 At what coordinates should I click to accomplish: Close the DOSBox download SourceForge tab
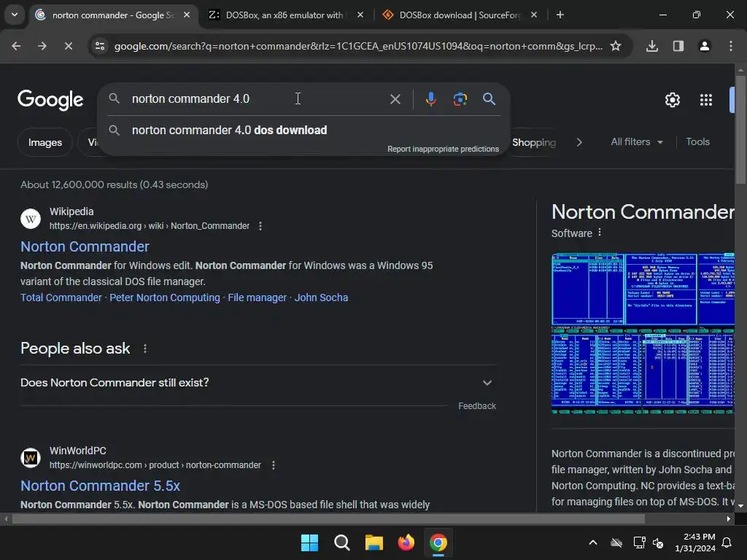click(x=533, y=15)
